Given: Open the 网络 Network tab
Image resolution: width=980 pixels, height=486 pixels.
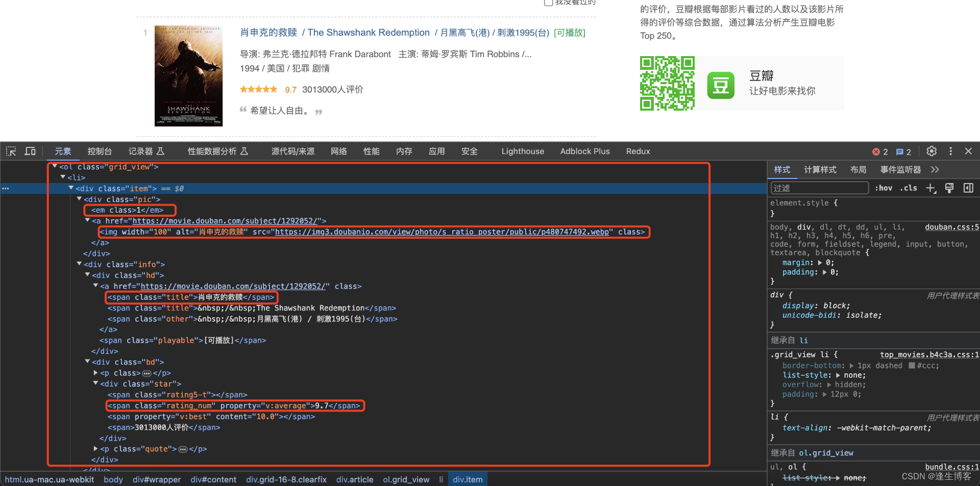Looking at the screenshot, I should [339, 151].
